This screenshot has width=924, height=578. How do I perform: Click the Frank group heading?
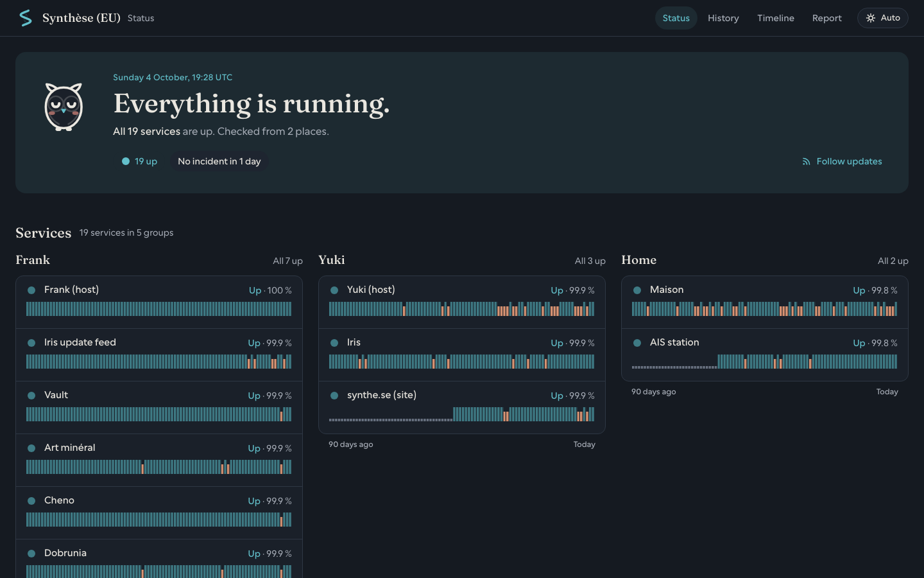pyautogui.click(x=33, y=260)
